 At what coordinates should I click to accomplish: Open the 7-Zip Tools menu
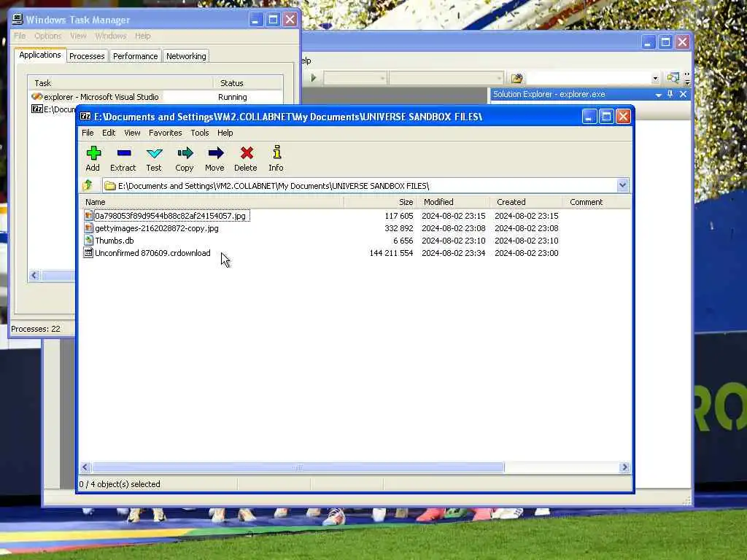[x=200, y=133]
